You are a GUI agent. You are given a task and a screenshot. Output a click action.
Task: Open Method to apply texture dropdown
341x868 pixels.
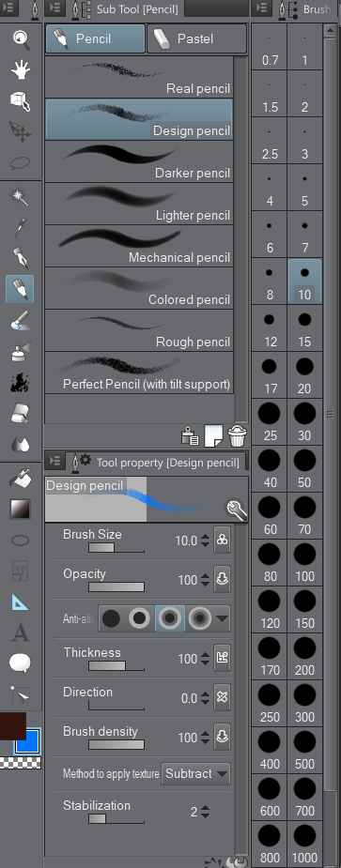(195, 773)
